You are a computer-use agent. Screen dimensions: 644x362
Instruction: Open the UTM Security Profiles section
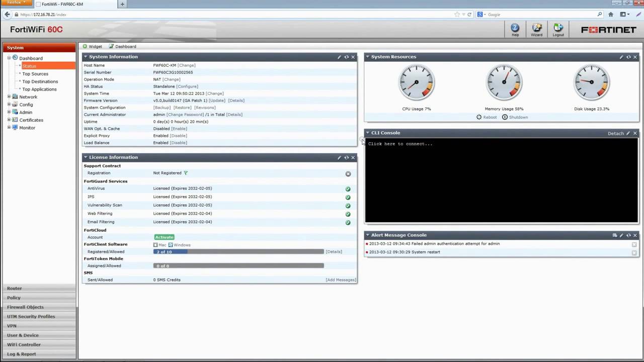pos(39,316)
